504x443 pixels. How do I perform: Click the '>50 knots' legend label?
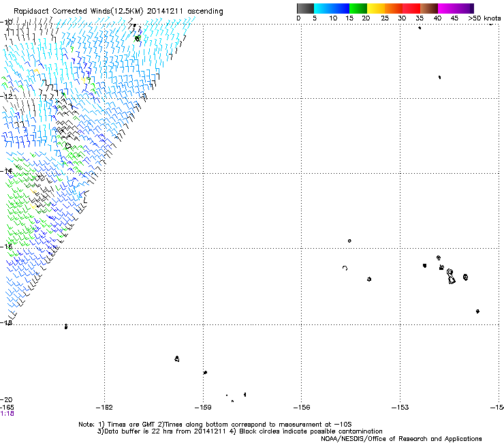(484, 18)
